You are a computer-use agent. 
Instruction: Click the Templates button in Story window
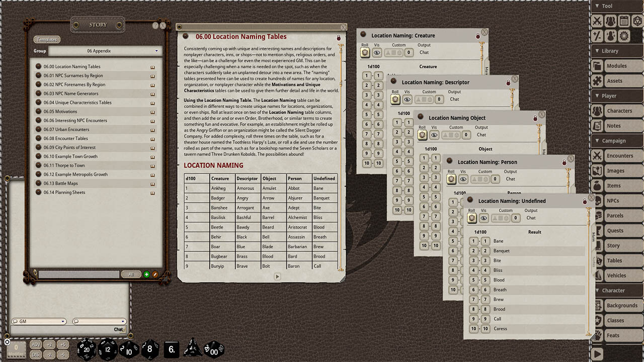point(47,39)
